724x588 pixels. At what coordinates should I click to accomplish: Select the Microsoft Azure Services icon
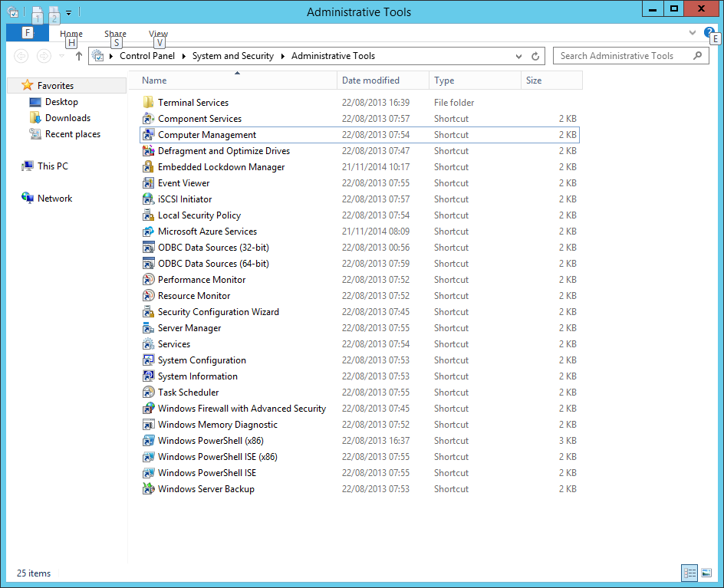point(149,232)
